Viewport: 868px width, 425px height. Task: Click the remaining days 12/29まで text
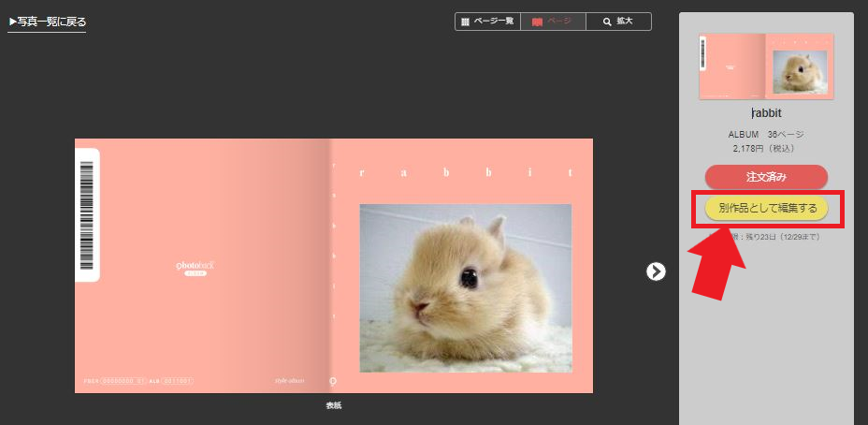[x=766, y=237]
